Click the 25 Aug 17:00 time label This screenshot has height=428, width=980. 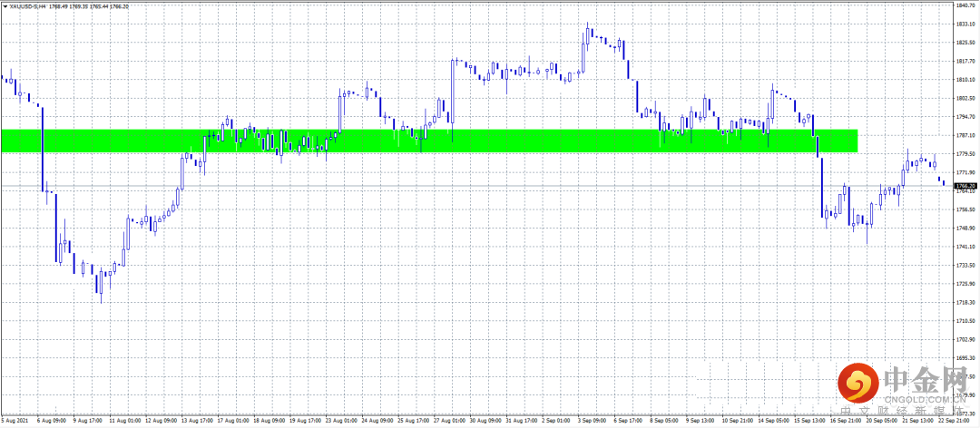pyautogui.click(x=413, y=423)
